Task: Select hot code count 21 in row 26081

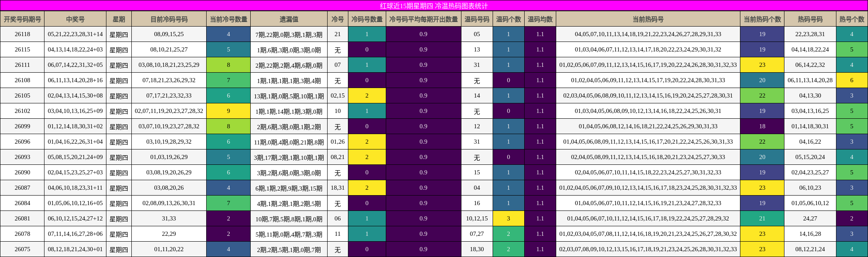Action: point(762,218)
